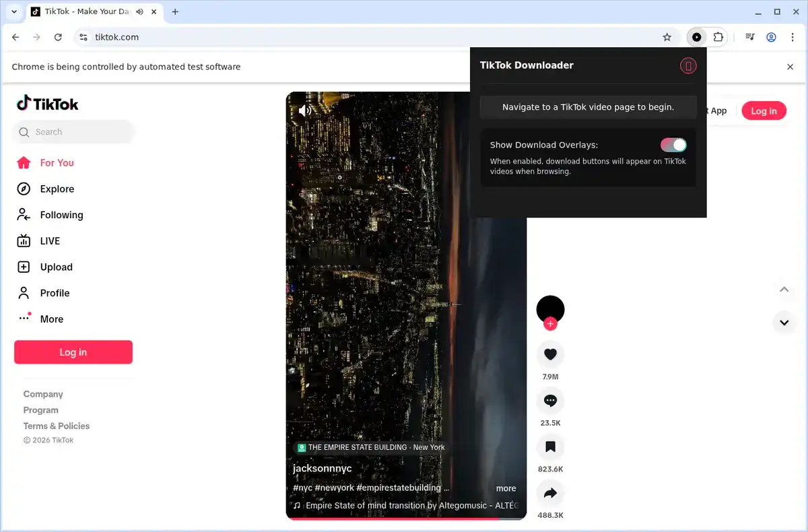Like the video with the heart icon
Image resolution: width=808 pixels, height=532 pixels.
click(550, 354)
